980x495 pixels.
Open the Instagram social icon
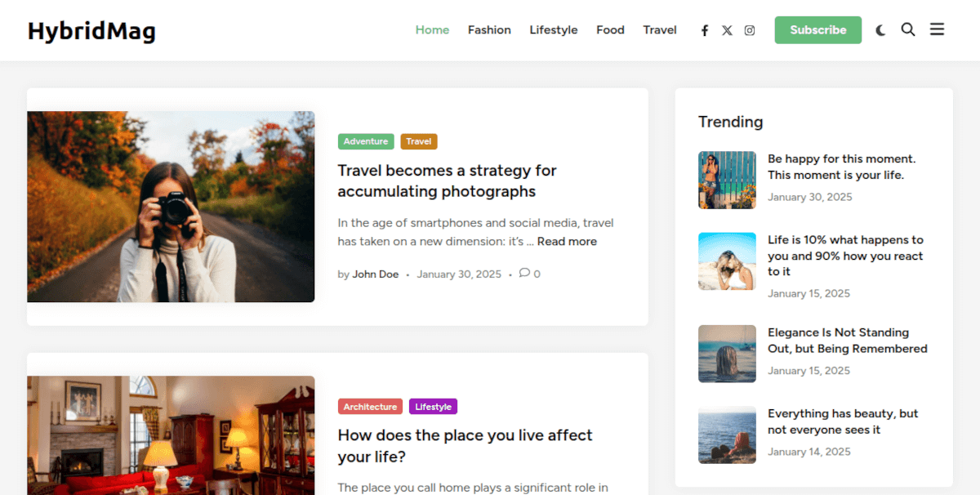coord(750,30)
